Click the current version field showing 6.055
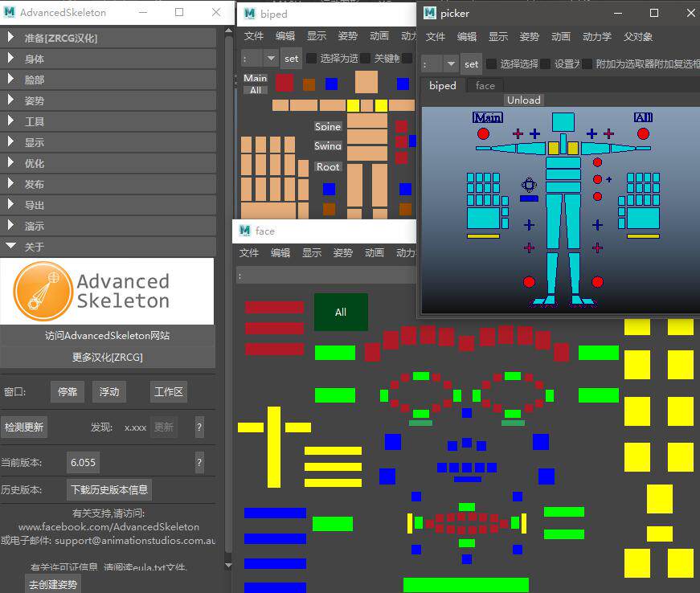Image resolution: width=700 pixels, height=593 pixels. pyautogui.click(x=83, y=462)
